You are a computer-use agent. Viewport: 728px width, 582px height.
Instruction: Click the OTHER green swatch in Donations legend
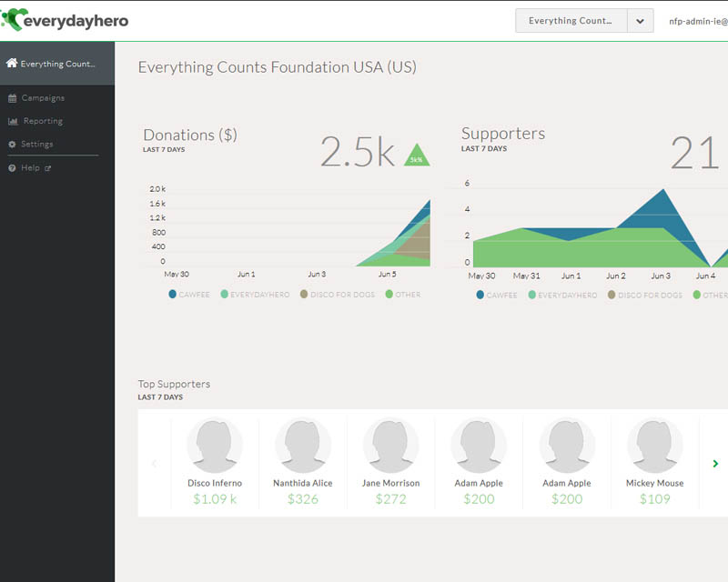[x=389, y=295]
